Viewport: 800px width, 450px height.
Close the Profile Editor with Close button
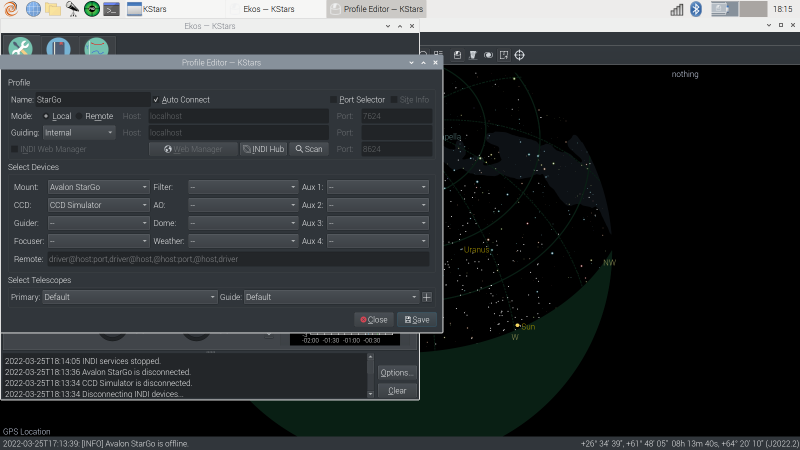pos(373,320)
